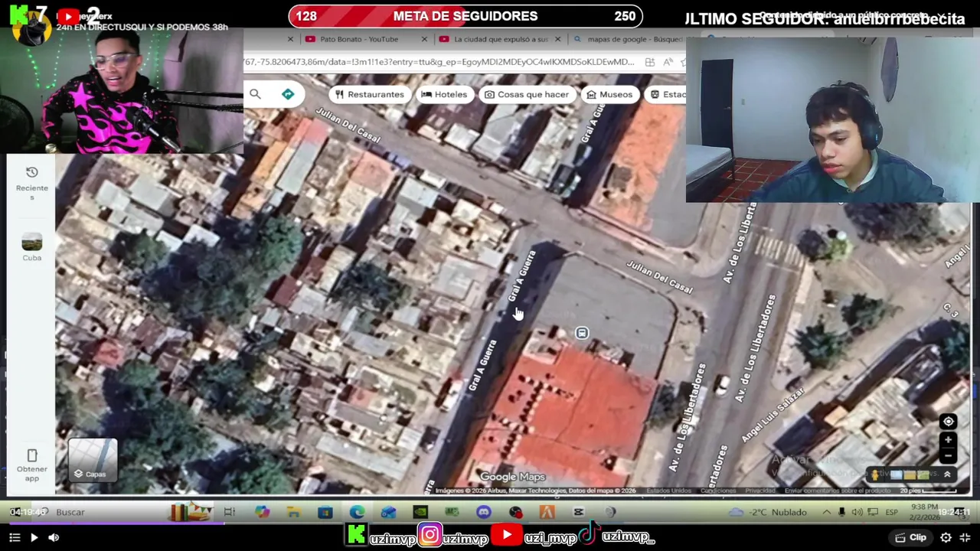Open directions with the blue diamond icon

click(x=288, y=94)
